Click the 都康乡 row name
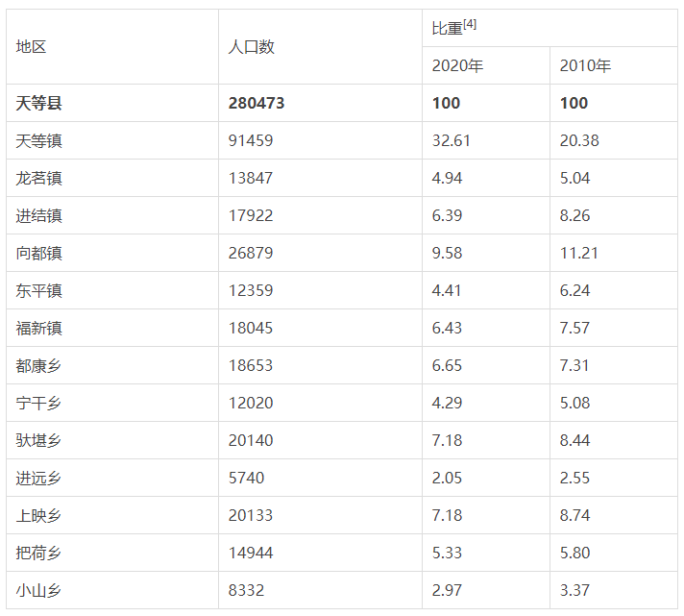684x616 pixels. pyautogui.click(x=38, y=366)
